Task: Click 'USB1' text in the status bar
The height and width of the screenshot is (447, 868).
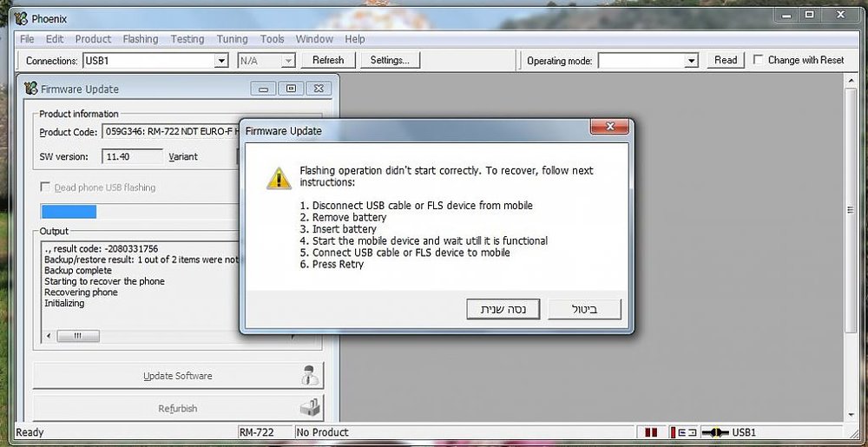Action: click(x=744, y=432)
